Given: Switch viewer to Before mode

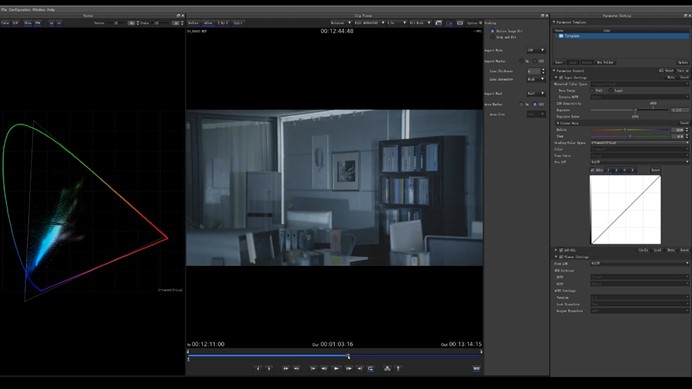Looking at the screenshot, I should coord(193,23).
